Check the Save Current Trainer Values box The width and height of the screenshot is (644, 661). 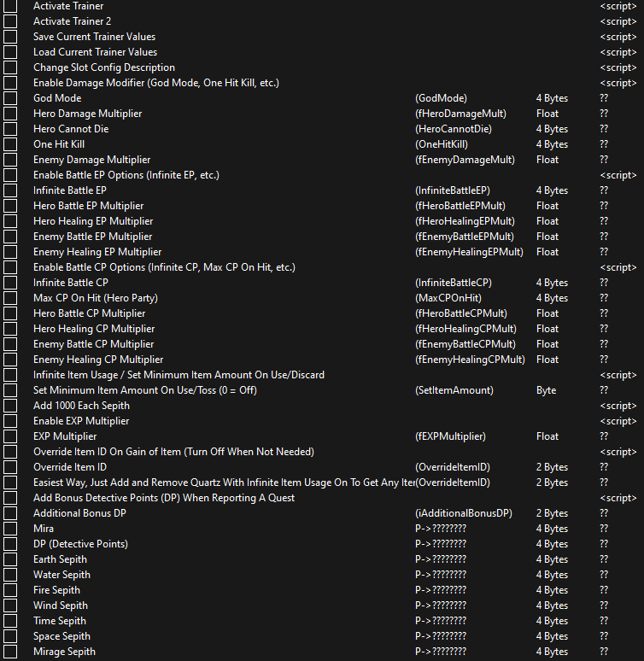10,37
